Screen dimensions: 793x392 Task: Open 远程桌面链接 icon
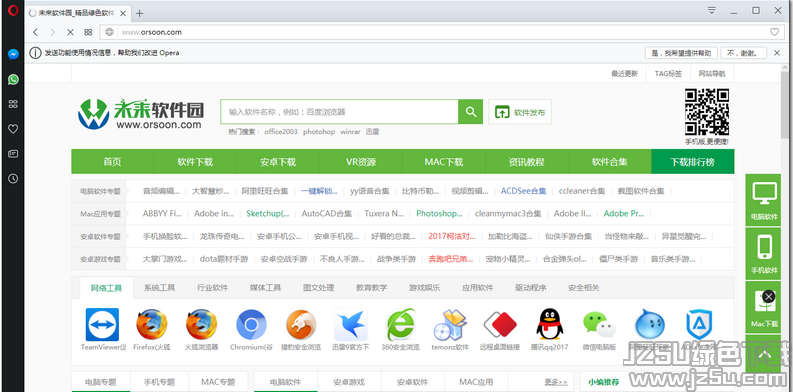click(x=500, y=325)
